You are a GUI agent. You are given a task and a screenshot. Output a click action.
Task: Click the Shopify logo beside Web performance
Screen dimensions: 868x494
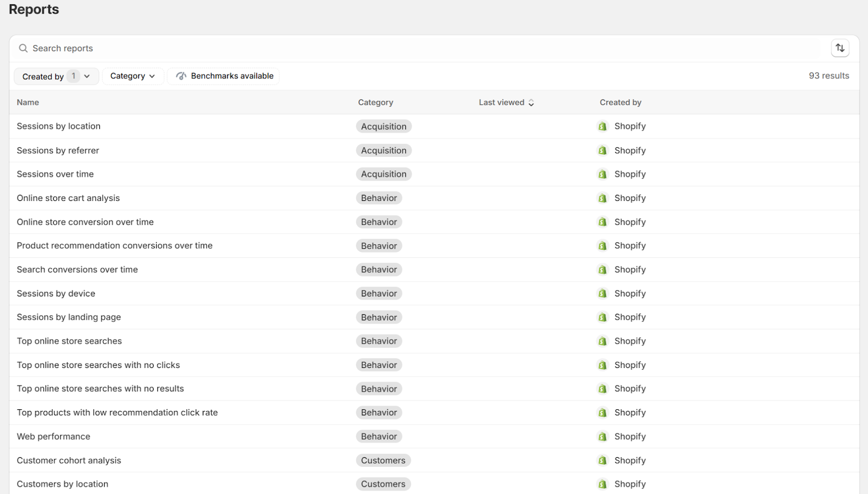pos(603,436)
